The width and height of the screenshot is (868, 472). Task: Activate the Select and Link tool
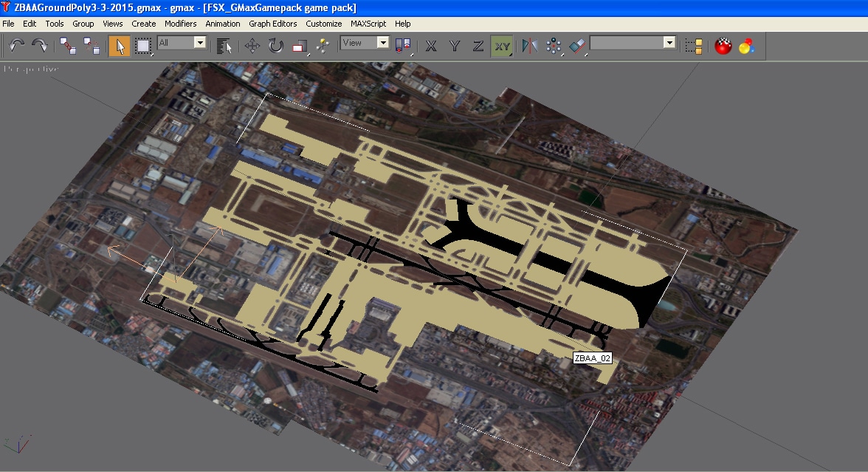pos(68,46)
